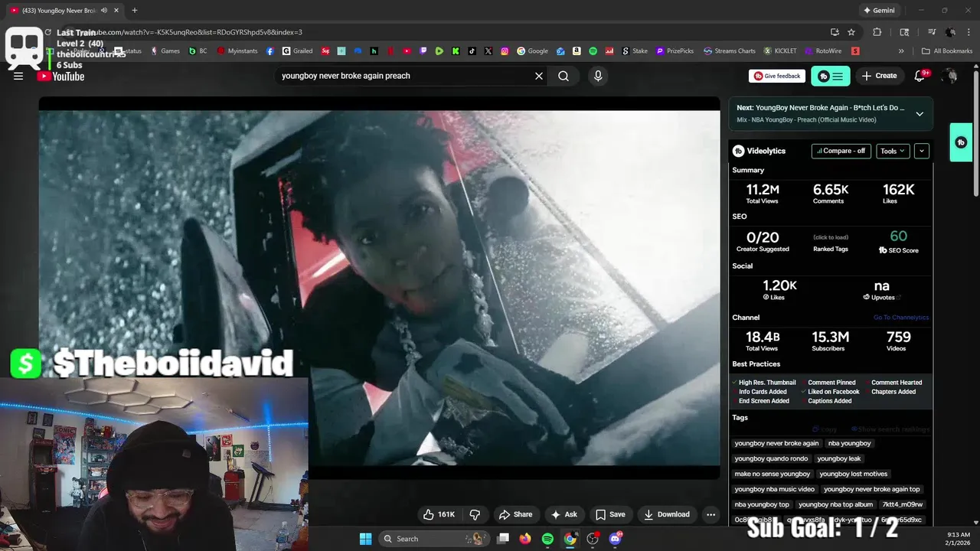The width and height of the screenshot is (980, 551).
Task: Open the Give feedback button
Action: click(x=777, y=76)
